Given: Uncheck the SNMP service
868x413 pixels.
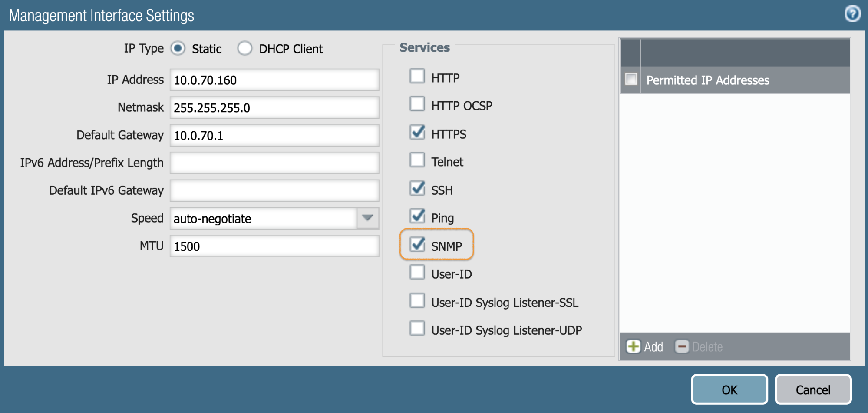Looking at the screenshot, I should coord(417,244).
